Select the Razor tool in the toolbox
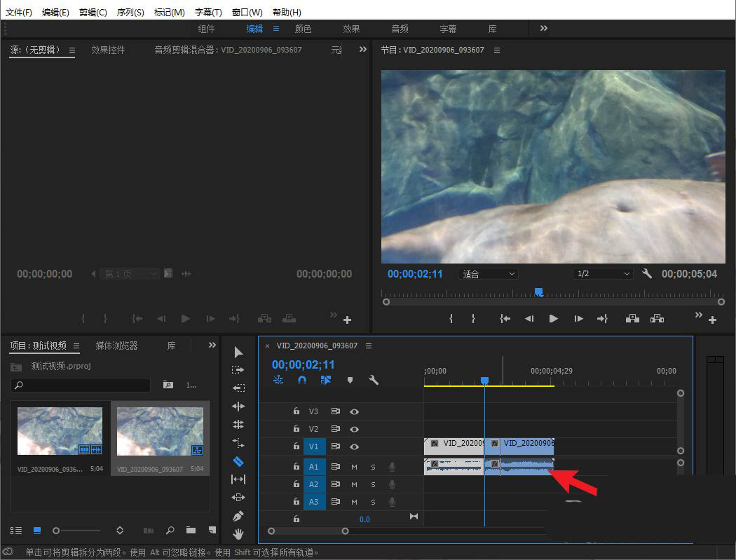The image size is (736, 560). point(238,461)
